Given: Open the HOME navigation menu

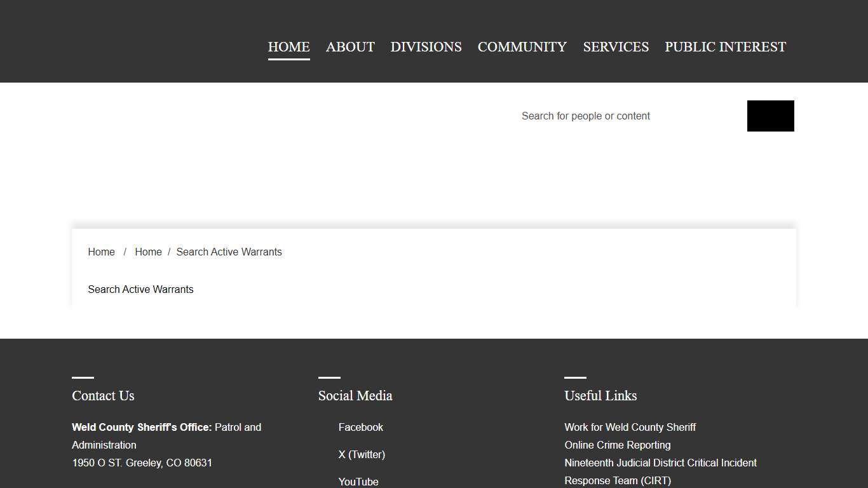Looking at the screenshot, I should (x=288, y=46).
